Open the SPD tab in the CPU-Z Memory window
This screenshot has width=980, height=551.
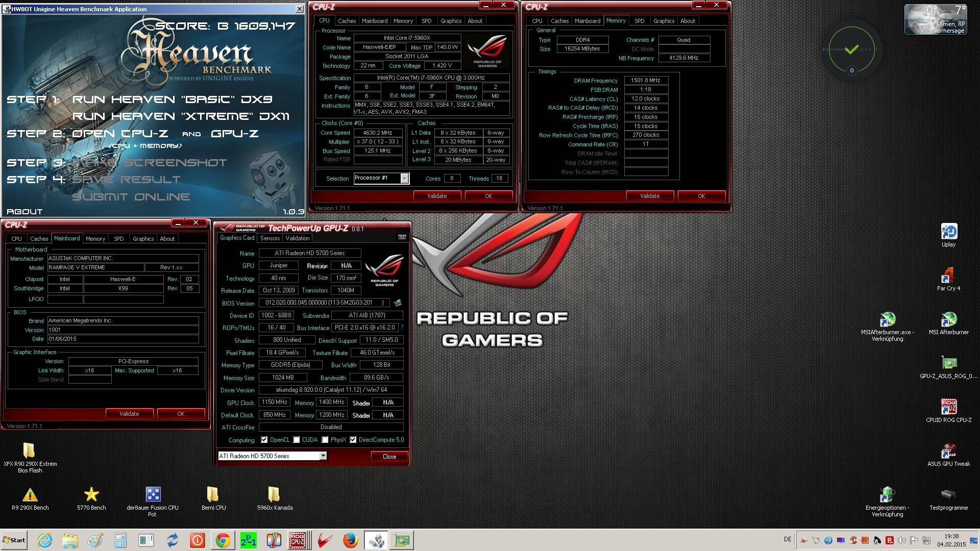(639, 21)
